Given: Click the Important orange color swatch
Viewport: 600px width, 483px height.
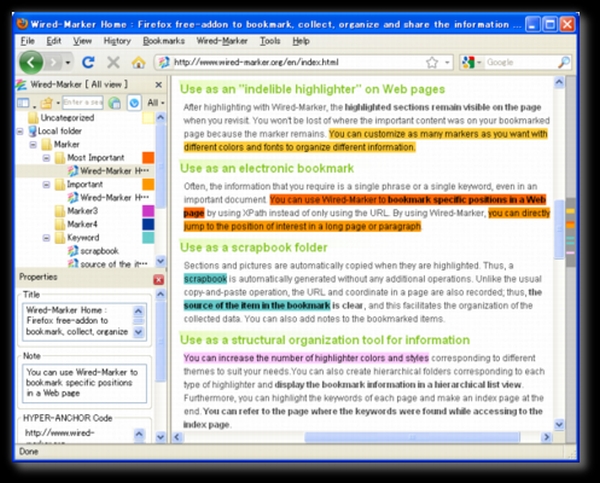Looking at the screenshot, I should point(148,184).
